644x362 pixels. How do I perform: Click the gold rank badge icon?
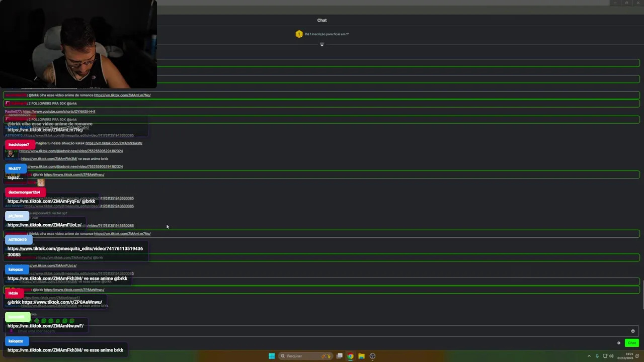tap(299, 34)
